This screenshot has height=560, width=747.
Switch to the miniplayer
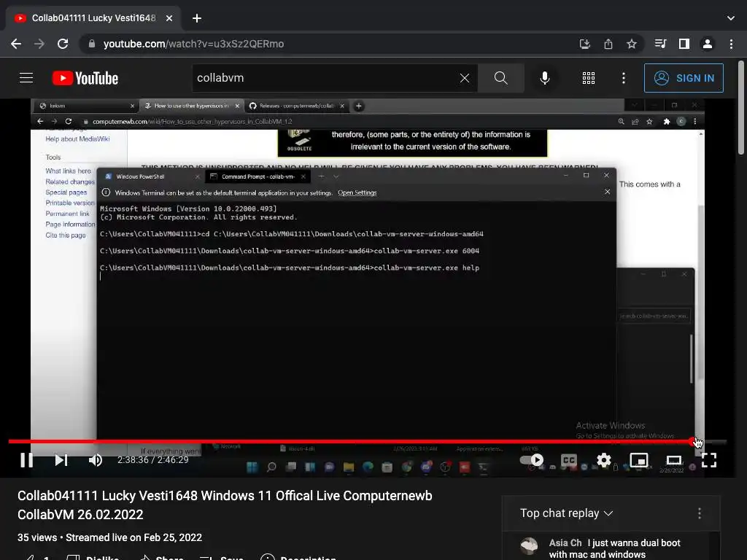639,460
